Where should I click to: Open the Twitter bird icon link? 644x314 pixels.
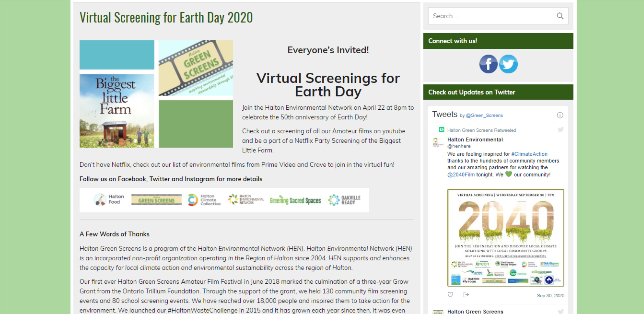coord(508,64)
